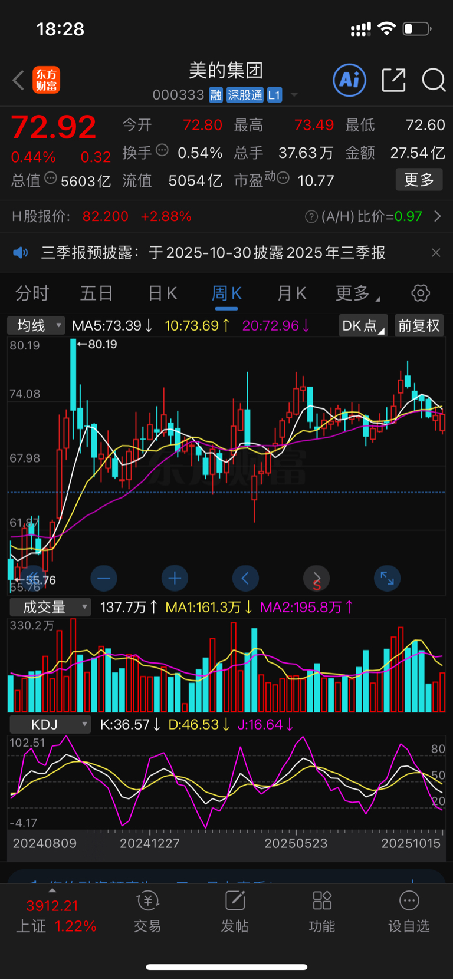This screenshot has height=980, width=453.
Task: Tap the KDJ indicator chart area
Action: click(x=226, y=782)
